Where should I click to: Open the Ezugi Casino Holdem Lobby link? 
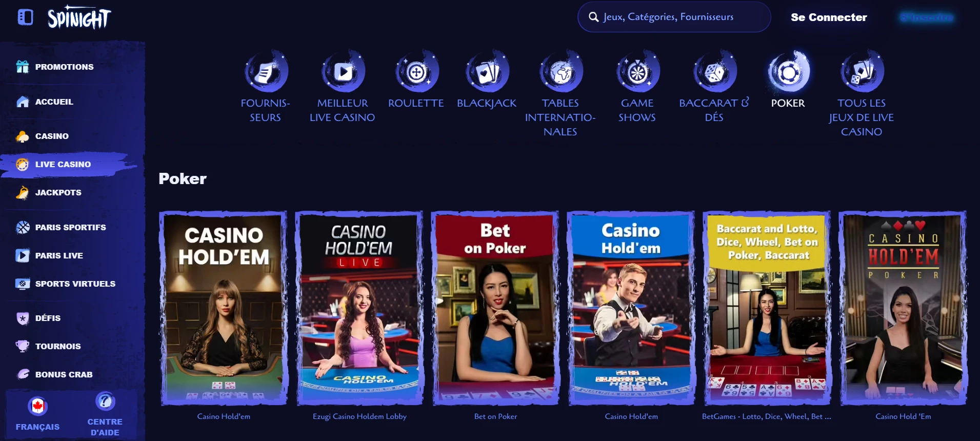click(359, 416)
